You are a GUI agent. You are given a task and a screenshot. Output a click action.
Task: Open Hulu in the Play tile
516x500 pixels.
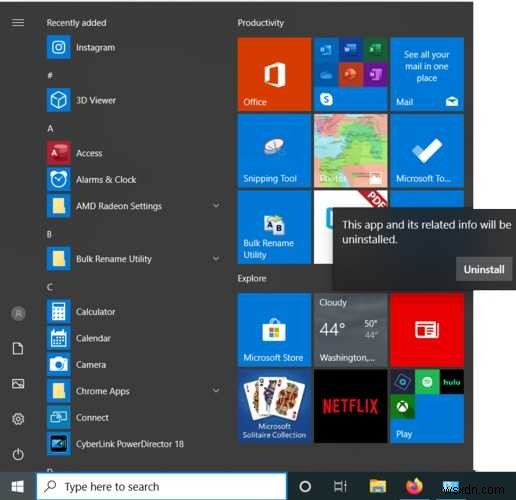[x=452, y=382]
